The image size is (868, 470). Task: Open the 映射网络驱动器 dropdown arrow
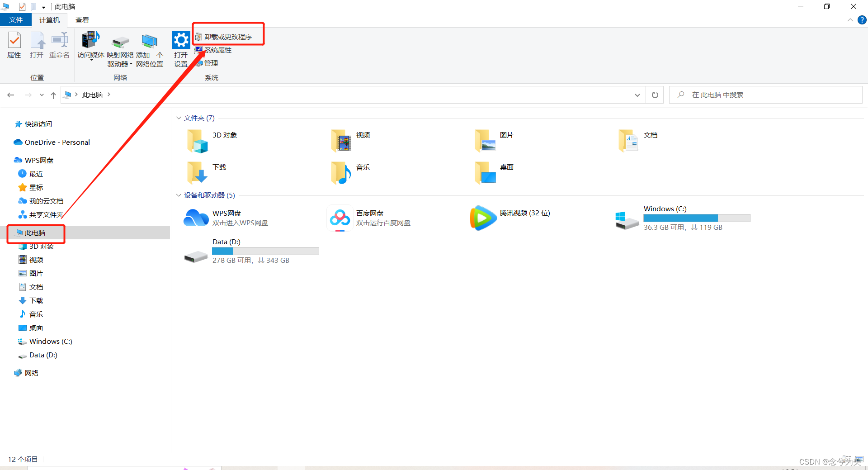(131, 64)
